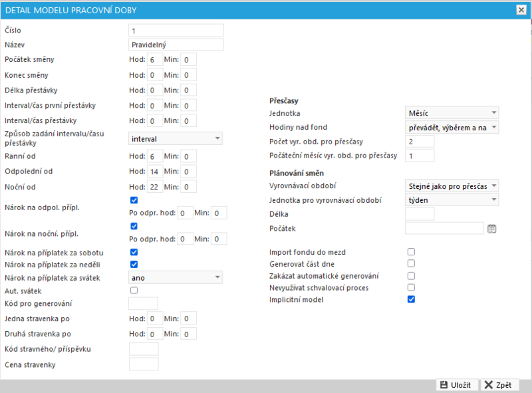Click the Zpět back button
Screen dimensions: 532x393
[499, 385]
